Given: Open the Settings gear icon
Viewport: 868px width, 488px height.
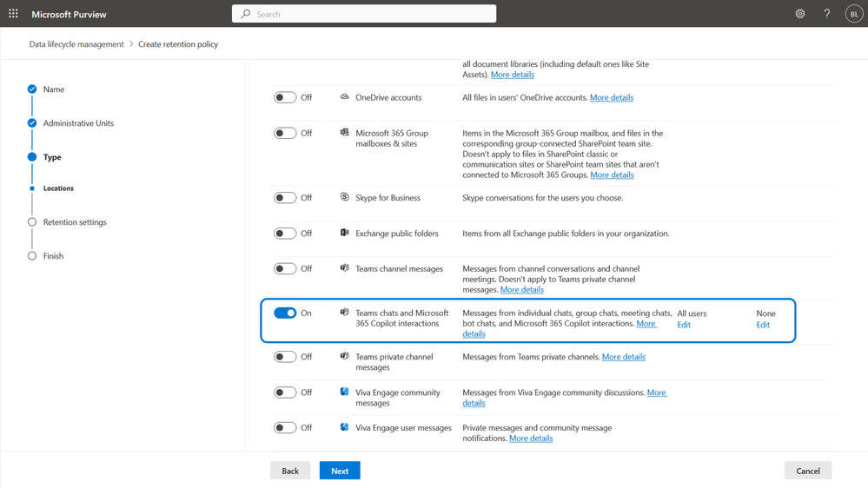Looking at the screenshot, I should 800,14.
